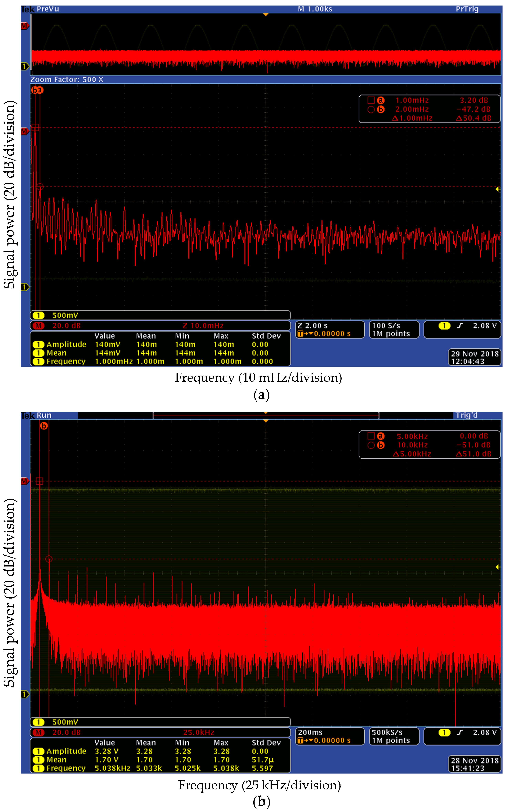Click the PrTrig trigger status
The width and height of the screenshot is (506, 812).
tap(467, 9)
